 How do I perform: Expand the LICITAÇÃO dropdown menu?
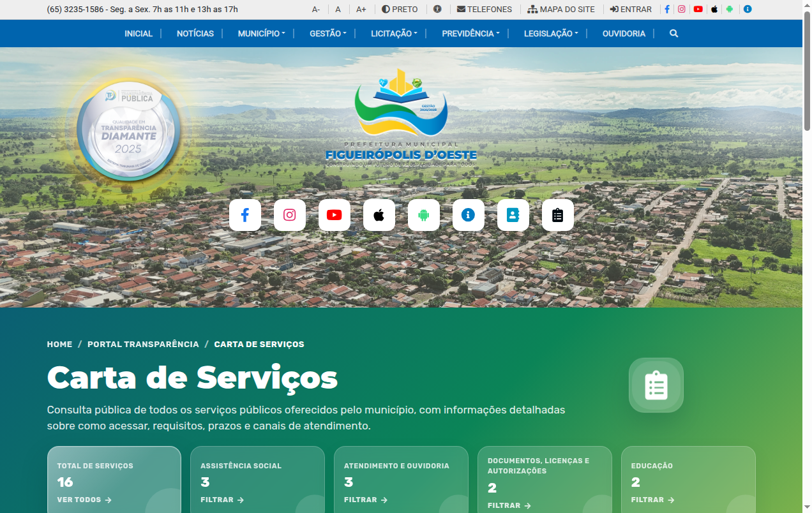394,34
